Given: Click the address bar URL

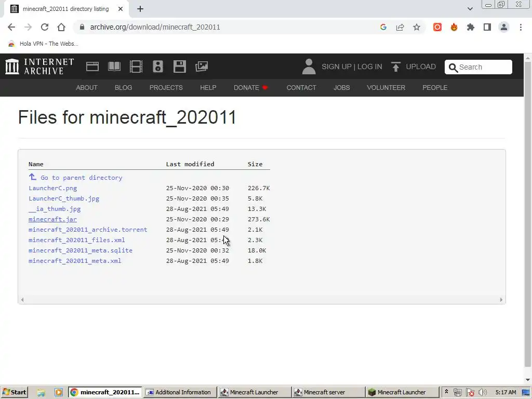Looking at the screenshot, I should 155,27.
